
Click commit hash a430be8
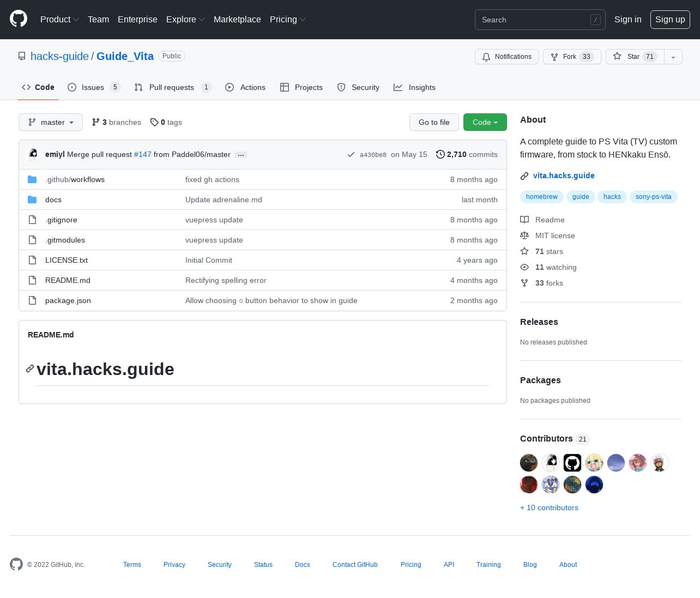pos(373,155)
